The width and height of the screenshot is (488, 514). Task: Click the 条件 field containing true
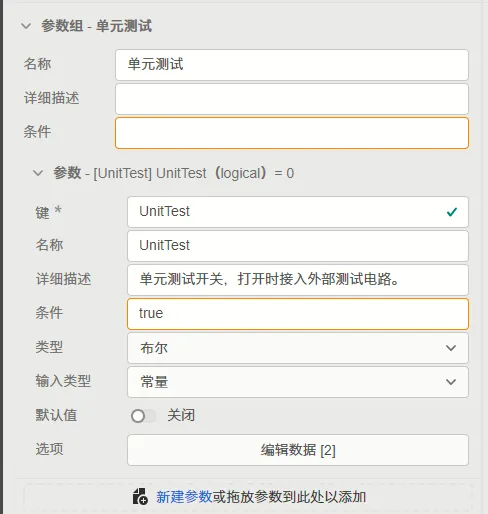298,314
